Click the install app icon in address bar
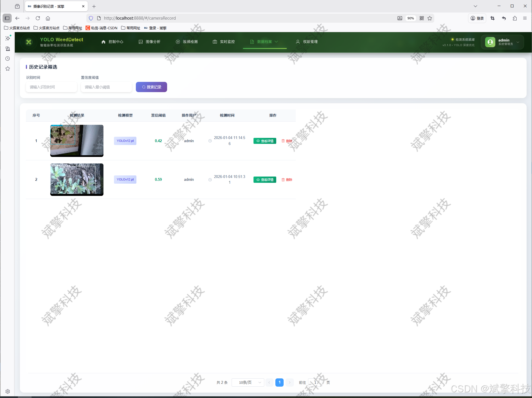Image resolution: width=532 pixels, height=398 pixels. (400, 18)
